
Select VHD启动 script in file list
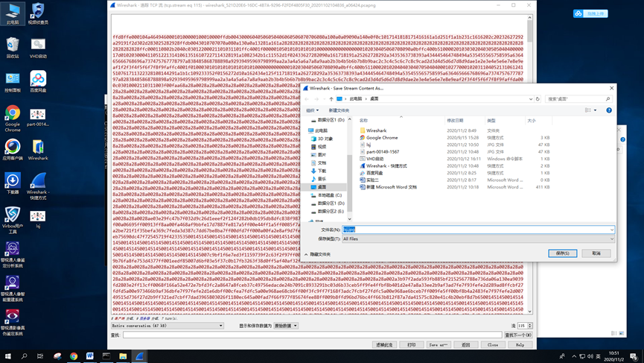pos(374,159)
